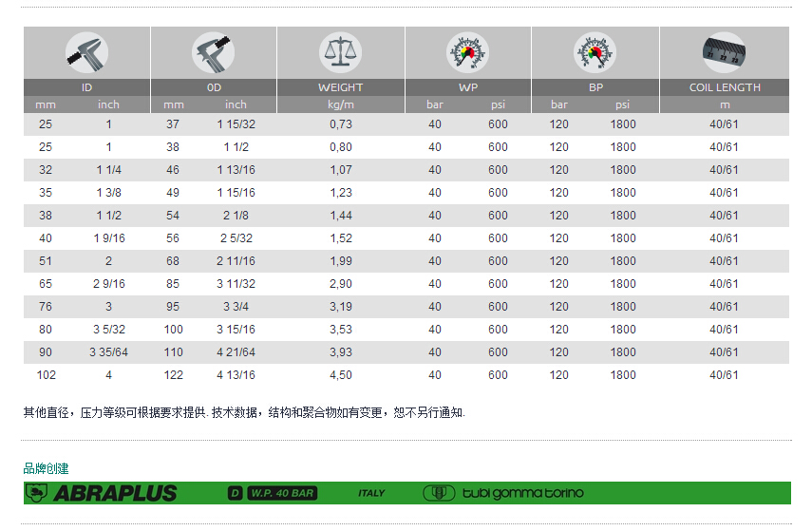This screenshot has width=812, height=531.
Task: Click the 102 mm ID cell
Action: pos(46,375)
